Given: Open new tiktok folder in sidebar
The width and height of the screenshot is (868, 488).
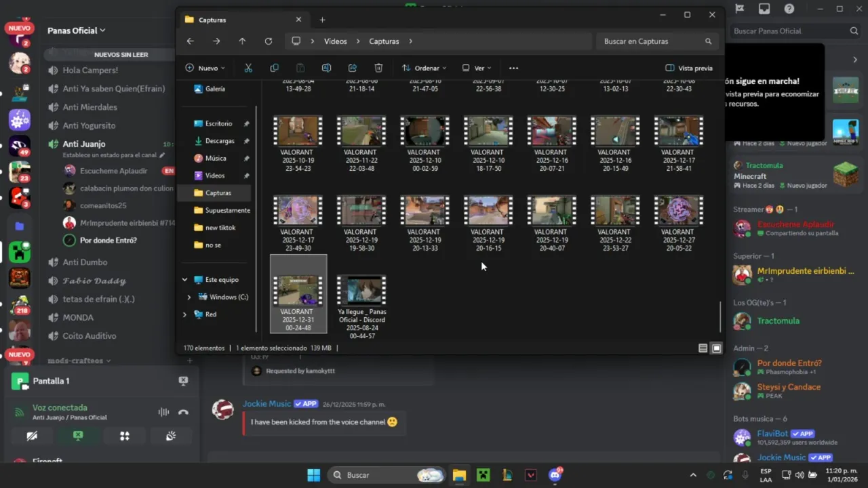Looking at the screenshot, I should click(x=220, y=228).
